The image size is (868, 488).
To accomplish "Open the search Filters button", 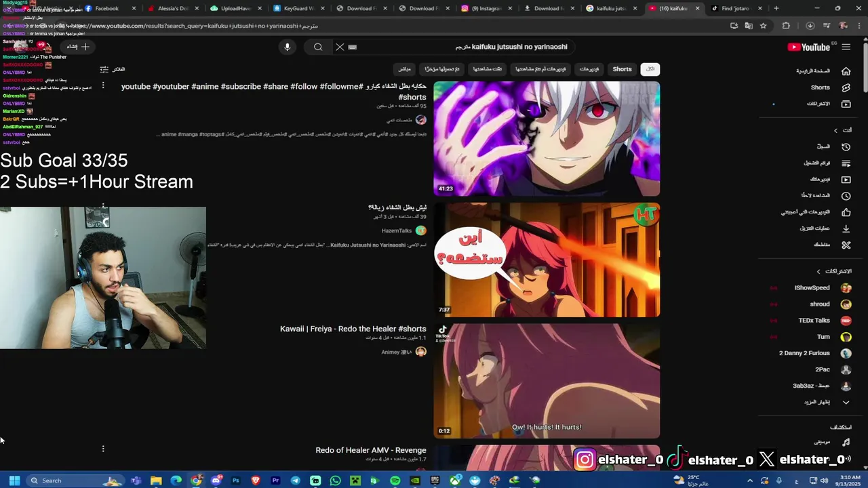I will point(112,69).
